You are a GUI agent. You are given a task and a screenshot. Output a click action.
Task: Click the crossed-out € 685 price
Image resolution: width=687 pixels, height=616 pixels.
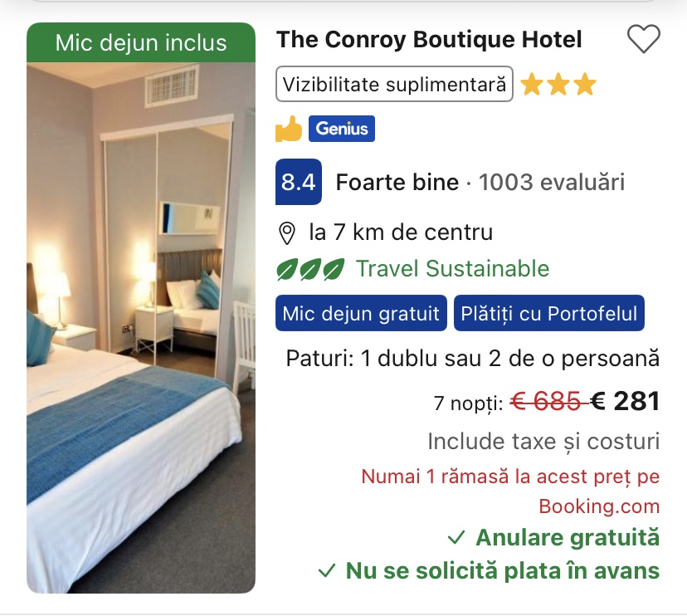coord(548,401)
